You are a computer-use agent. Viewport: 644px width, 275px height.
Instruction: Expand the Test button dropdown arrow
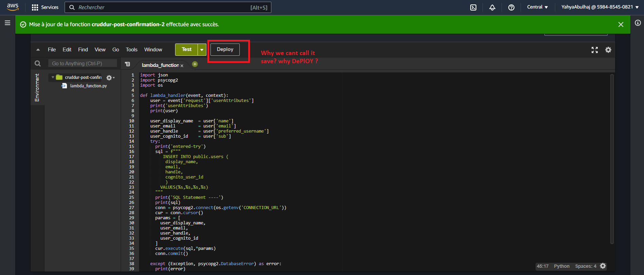coord(202,50)
